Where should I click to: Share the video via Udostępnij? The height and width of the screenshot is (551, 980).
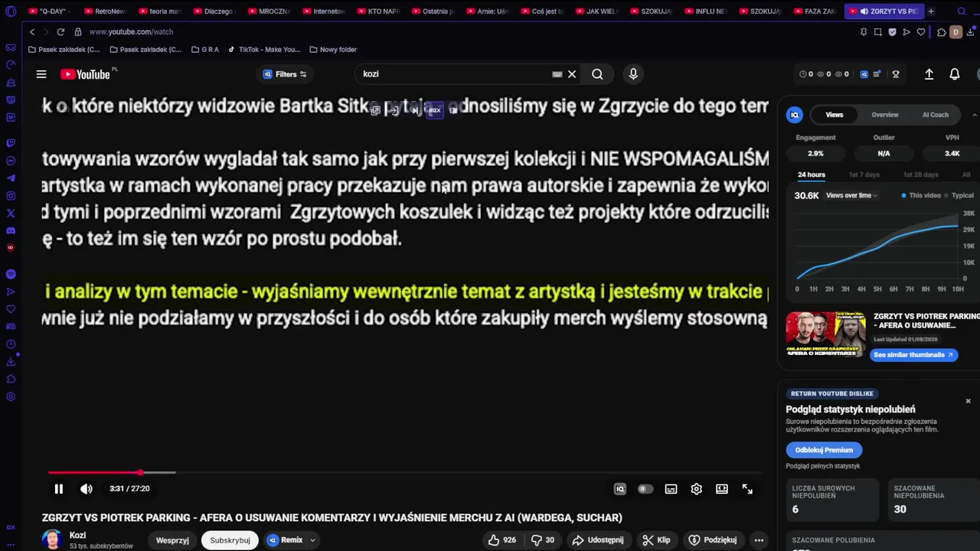[598, 540]
